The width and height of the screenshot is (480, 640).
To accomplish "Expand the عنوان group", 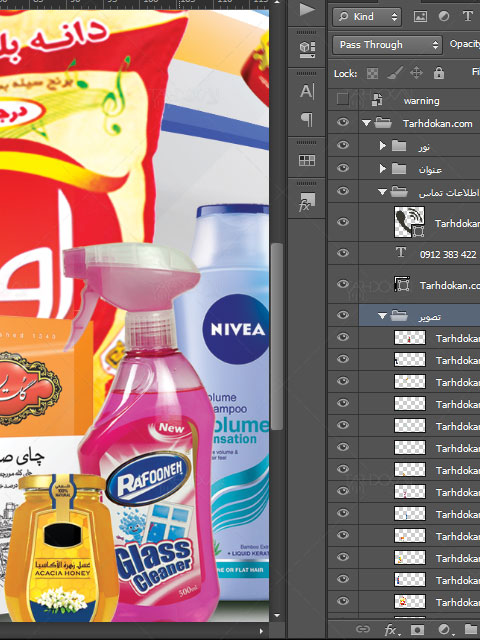I will [382, 168].
